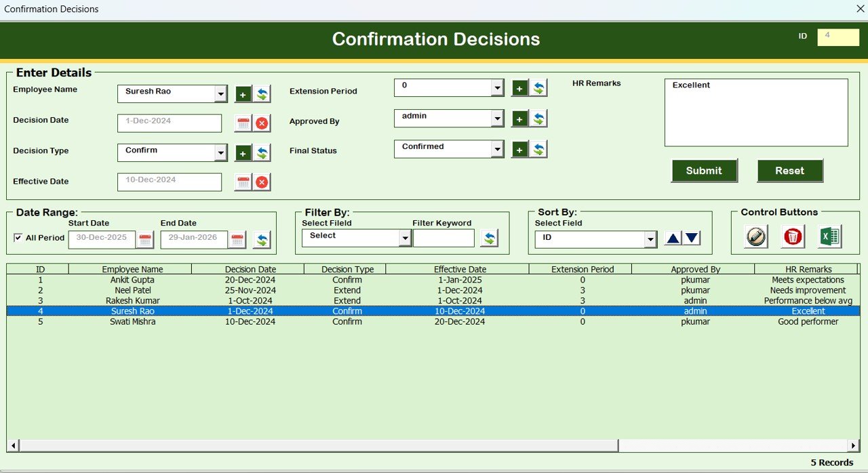
Task: Open the Sort By Select Field dropdown
Action: pos(650,239)
